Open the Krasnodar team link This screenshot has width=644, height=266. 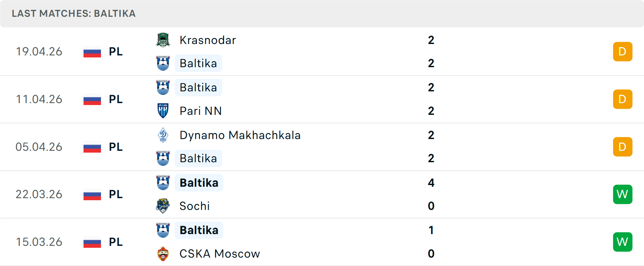click(208, 40)
